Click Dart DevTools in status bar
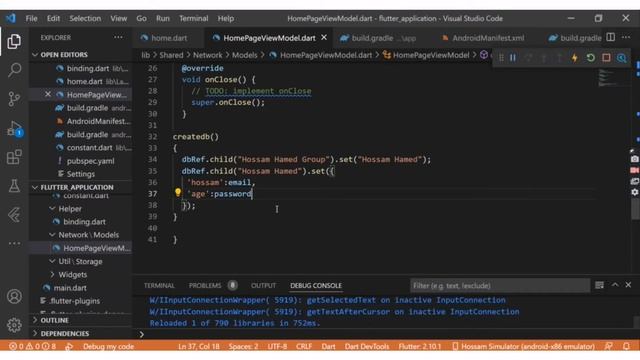Screen dimensions: 640x360 (367, 346)
